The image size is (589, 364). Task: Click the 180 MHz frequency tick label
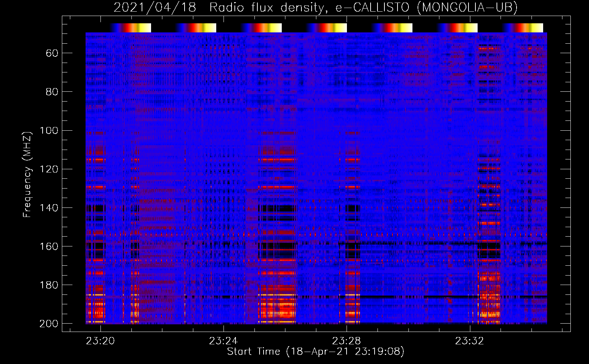click(49, 285)
